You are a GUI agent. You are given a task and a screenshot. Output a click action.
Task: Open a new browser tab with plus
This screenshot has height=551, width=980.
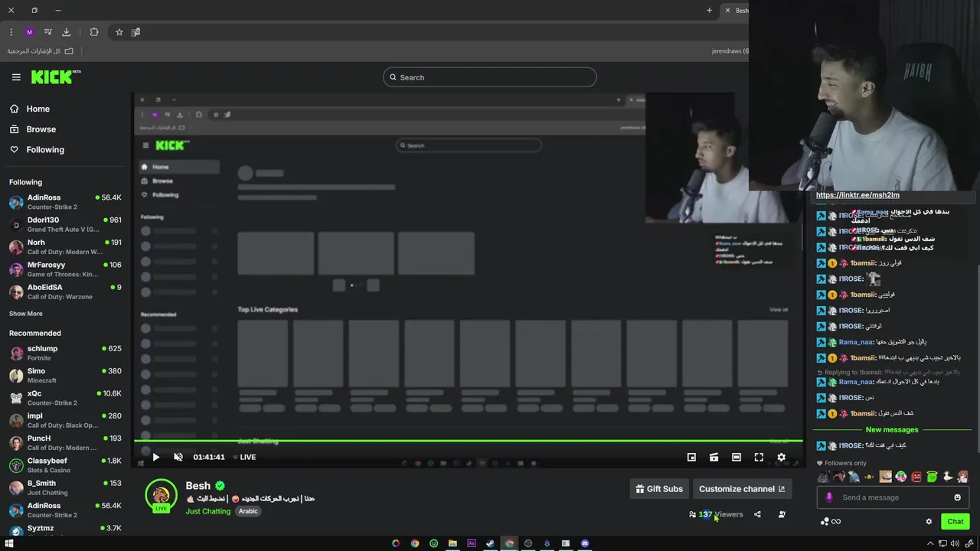[709, 11]
